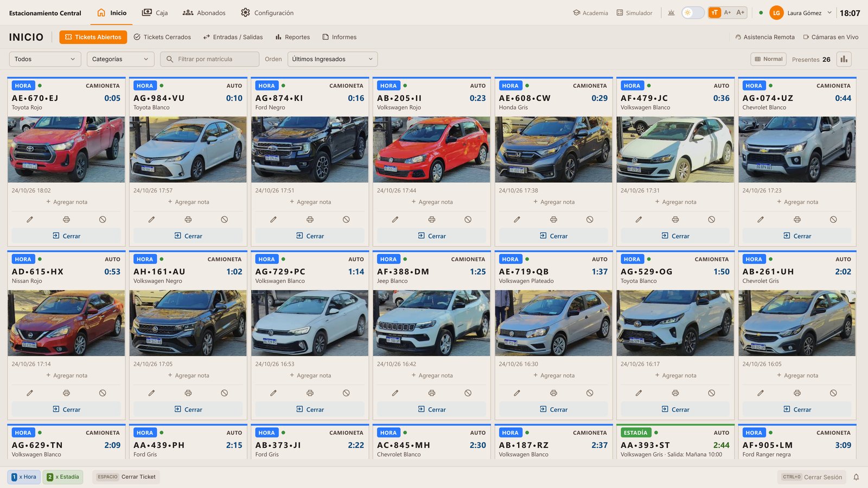Edit ticket AF•388•DM with pencil icon
Screen dimensions: 868x488
pyautogui.click(x=395, y=393)
